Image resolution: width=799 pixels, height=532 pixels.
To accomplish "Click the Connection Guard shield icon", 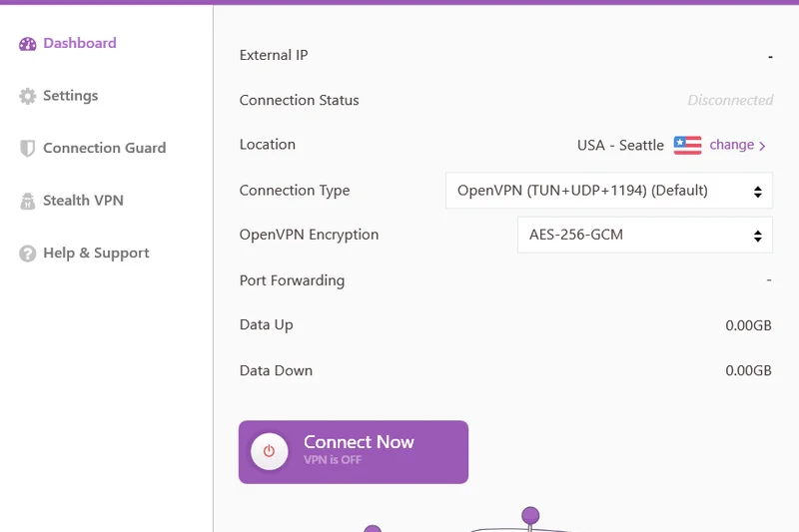I will 28,148.
